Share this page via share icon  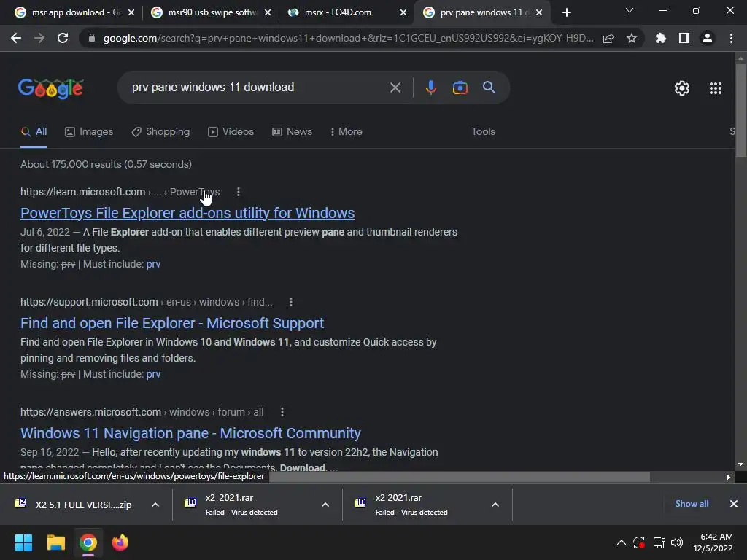(608, 38)
